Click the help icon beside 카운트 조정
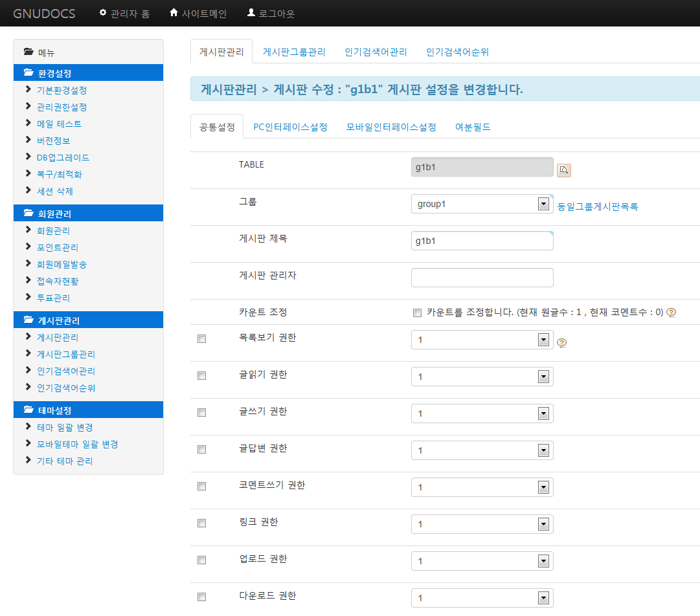Screen dimensions: 700x616 [x=671, y=313]
